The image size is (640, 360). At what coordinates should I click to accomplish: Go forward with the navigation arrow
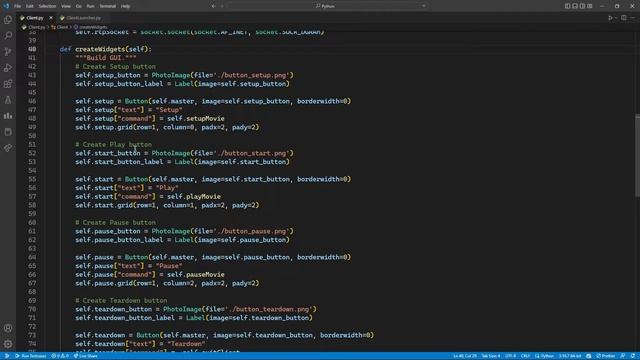click(222, 6)
